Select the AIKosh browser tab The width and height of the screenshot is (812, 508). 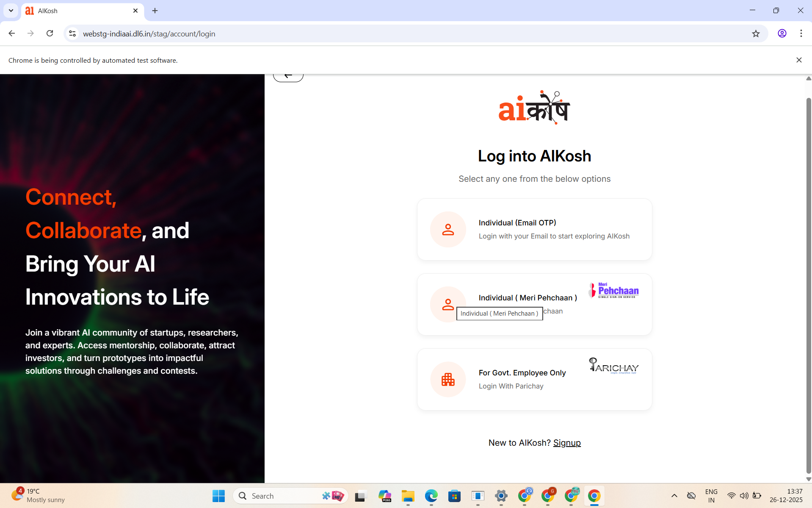tap(80, 11)
